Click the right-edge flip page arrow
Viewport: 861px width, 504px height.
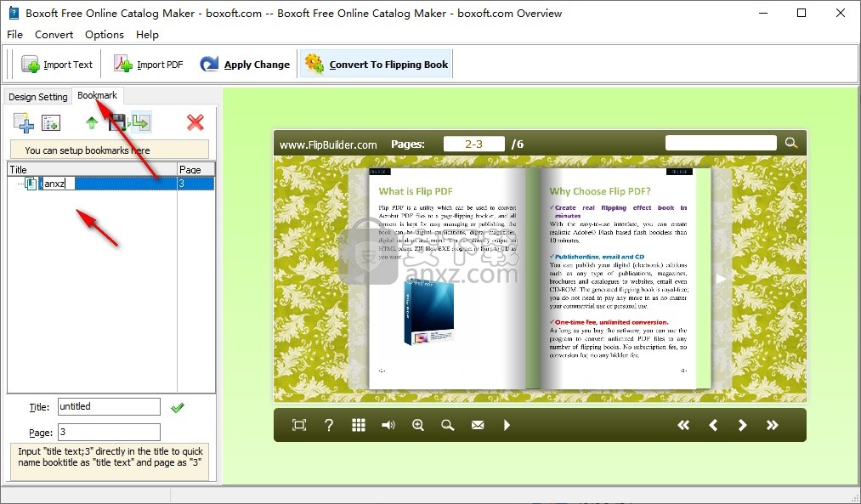pyautogui.click(x=721, y=279)
